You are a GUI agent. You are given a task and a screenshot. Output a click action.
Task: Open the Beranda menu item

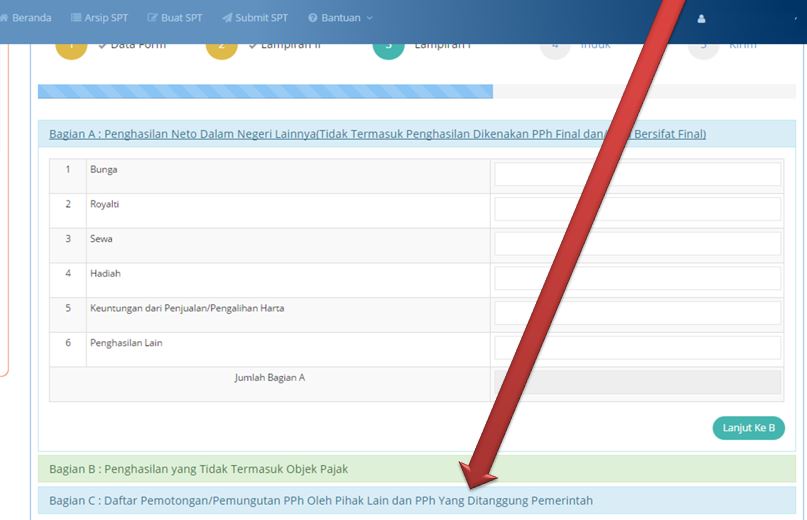click(x=26, y=18)
